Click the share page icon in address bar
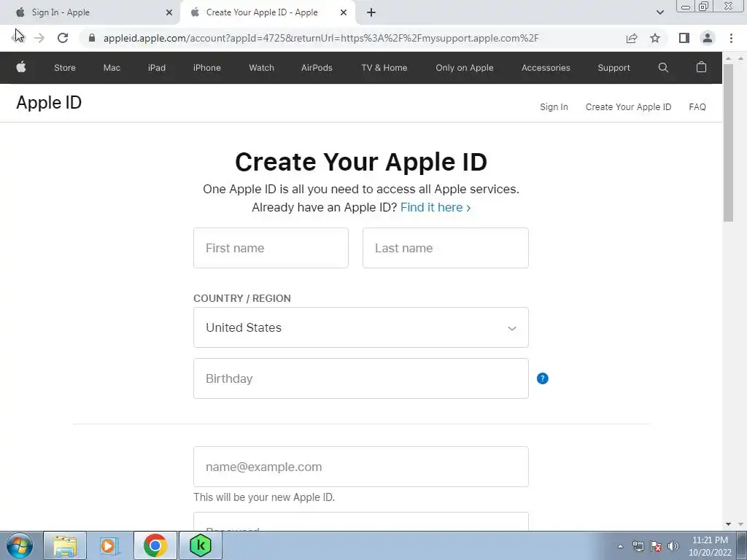The height and width of the screenshot is (560, 747). pyautogui.click(x=632, y=38)
